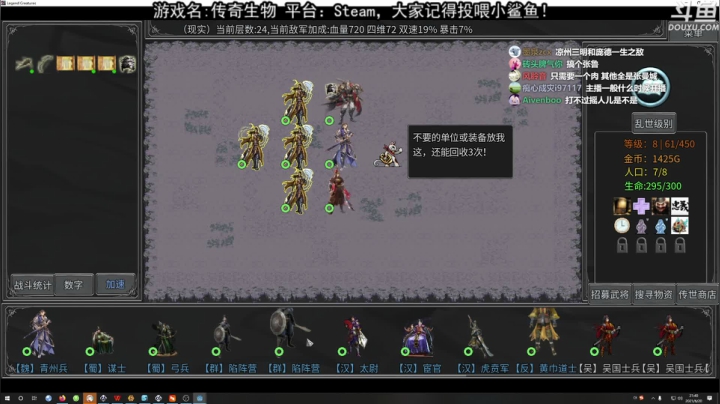The height and width of the screenshot is (404, 720).
Task: Pick the golden scroll next to the bow
Action: click(65, 63)
